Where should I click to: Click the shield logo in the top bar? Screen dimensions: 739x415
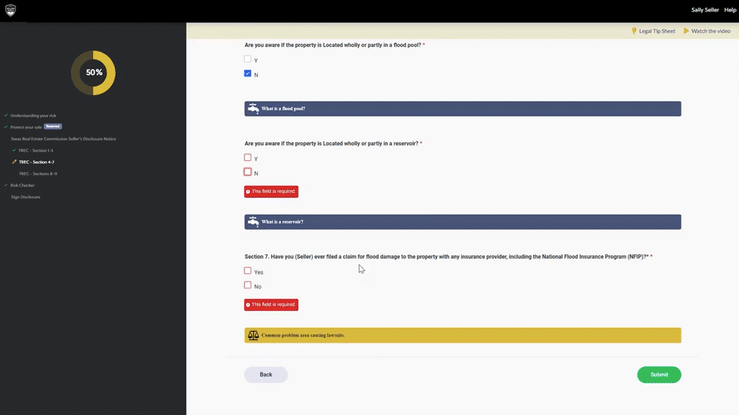[10, 10]
